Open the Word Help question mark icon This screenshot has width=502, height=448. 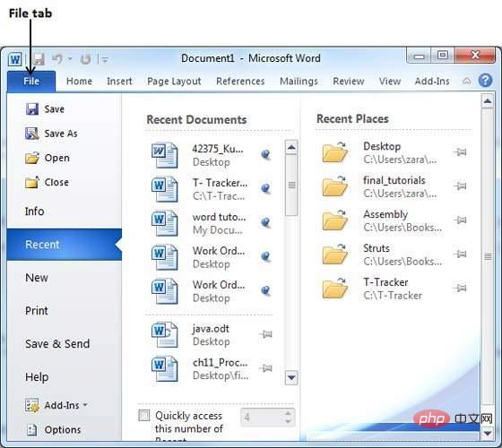(x=485, y=81)
